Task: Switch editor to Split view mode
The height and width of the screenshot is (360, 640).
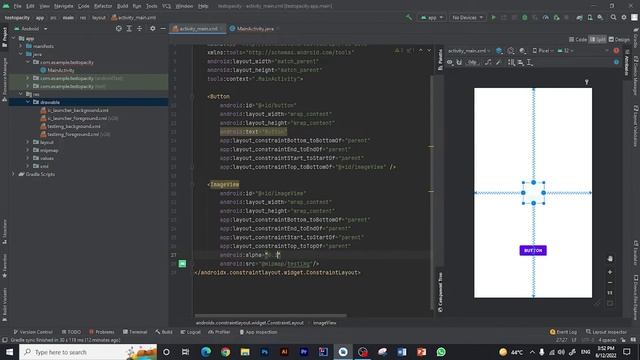Action: [598, 40]
